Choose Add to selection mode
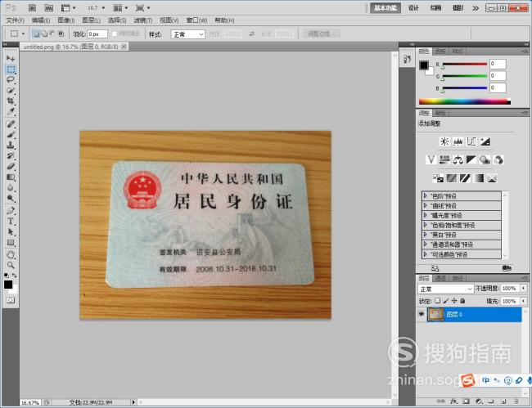This screenshot has width=532, height=408. 43,34
